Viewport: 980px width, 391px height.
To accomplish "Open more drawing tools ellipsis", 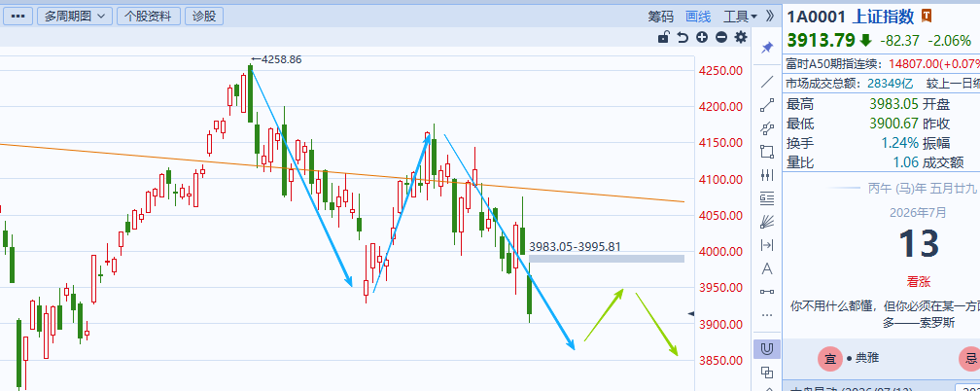I will [767, 315].
